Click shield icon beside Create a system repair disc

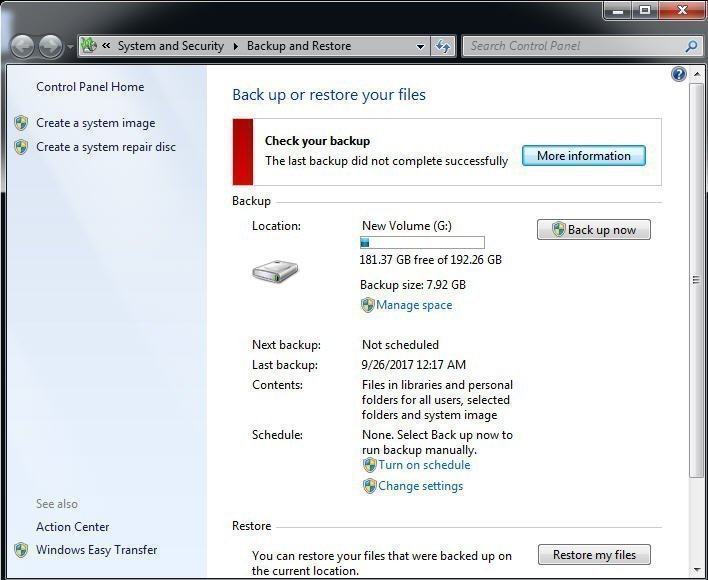pyautogui.click(x=21, y=147)
